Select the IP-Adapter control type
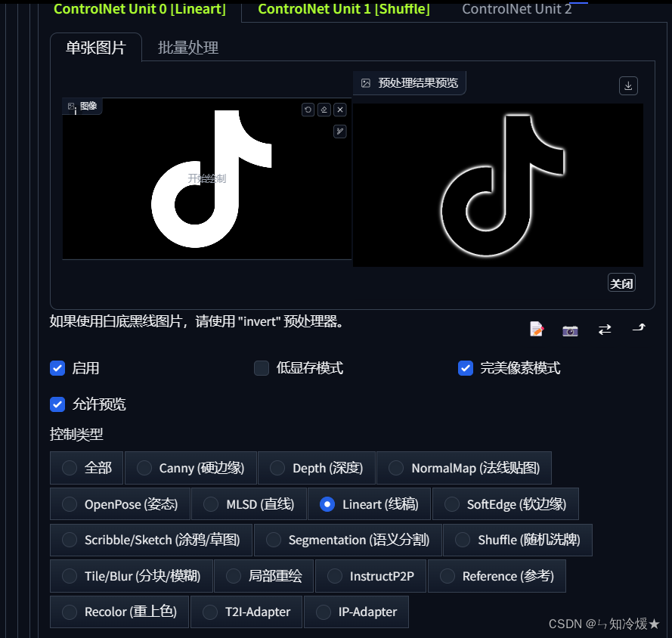Screen dimensions: 672x638 click(x=356, y=612)
